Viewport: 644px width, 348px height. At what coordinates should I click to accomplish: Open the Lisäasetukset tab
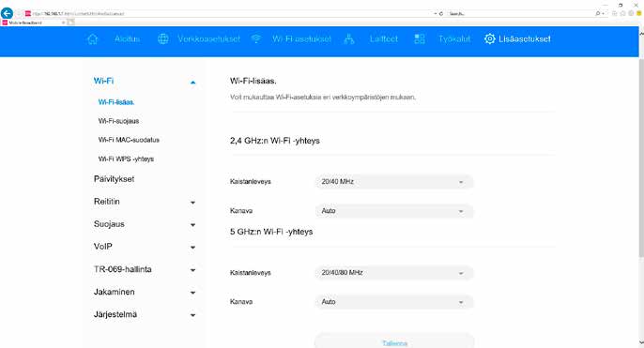[525, 39]
